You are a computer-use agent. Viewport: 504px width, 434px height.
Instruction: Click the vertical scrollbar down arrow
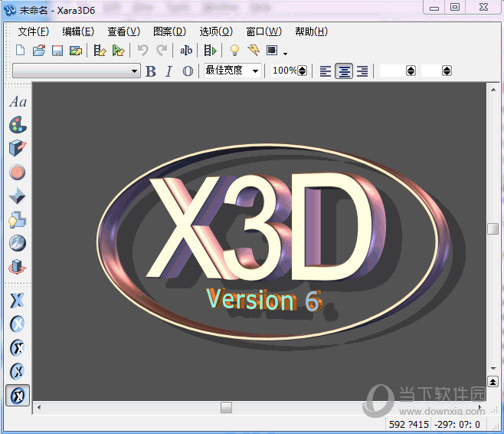pos(493,368)
